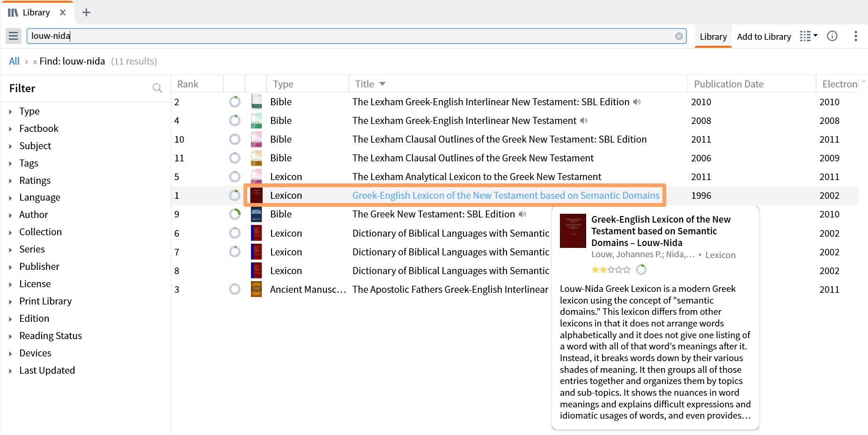Clear the louw-nida search text
868x435 pixels.
tap(679, 36)
